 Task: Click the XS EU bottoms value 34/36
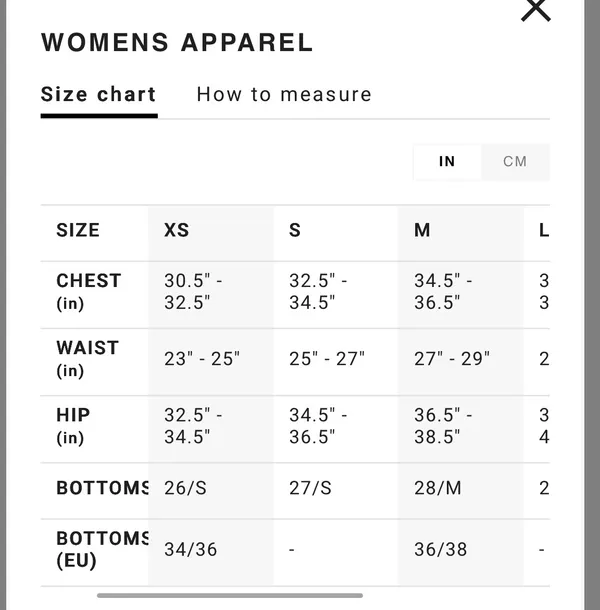click(190, 549)
